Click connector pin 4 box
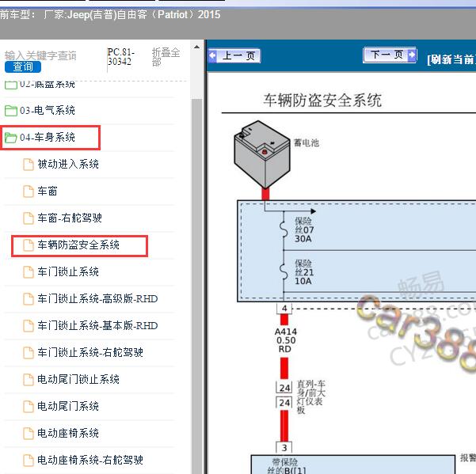 (x=284, y=308)
